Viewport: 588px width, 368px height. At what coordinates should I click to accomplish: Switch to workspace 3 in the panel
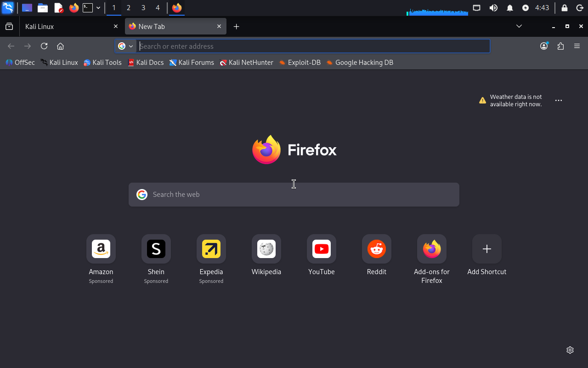pyautogui.click(x=143, y=8)
